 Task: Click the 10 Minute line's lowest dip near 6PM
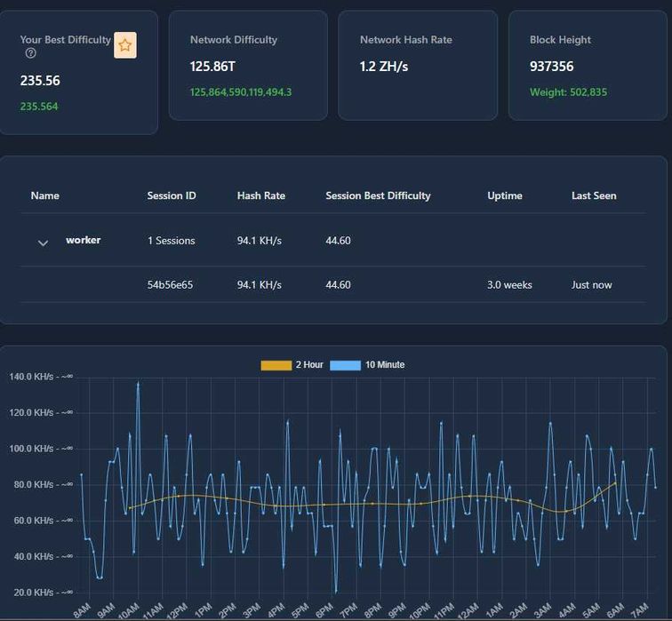point(336,592)
